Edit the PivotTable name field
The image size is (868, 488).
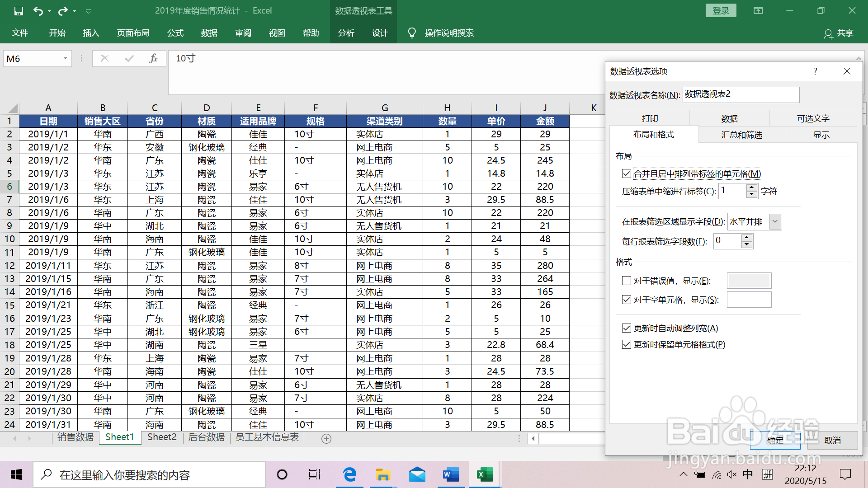[x=741, y=94]
